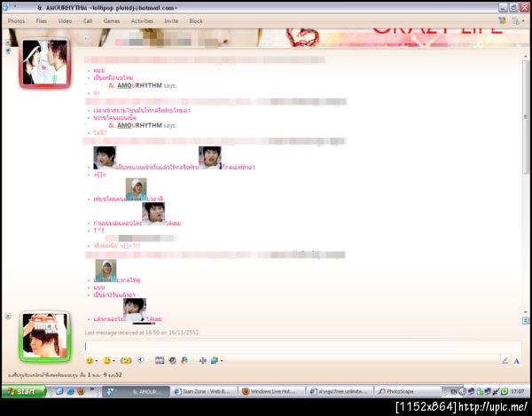Click the green tray icon beside the clock

tap(505, 391)
